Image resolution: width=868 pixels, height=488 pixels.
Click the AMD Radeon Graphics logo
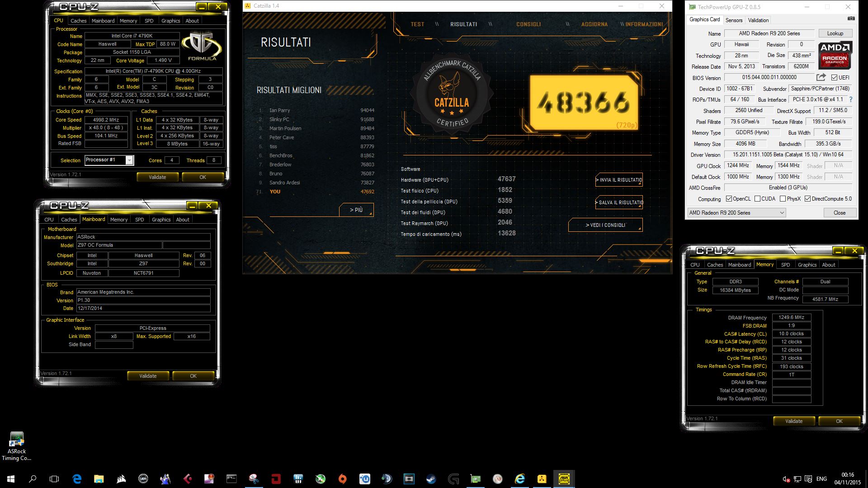coord(835,55)
